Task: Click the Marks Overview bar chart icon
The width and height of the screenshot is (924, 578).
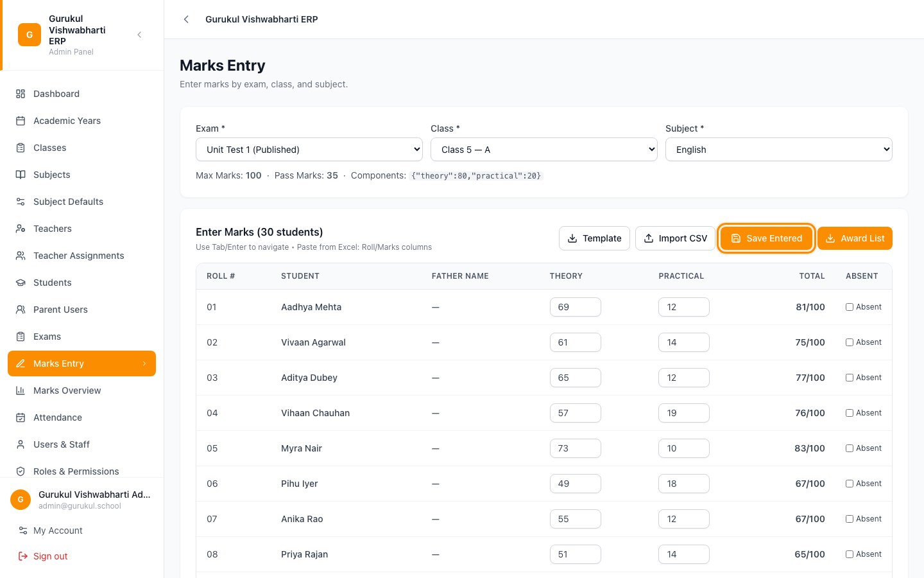Action: [x=21, y=390]
